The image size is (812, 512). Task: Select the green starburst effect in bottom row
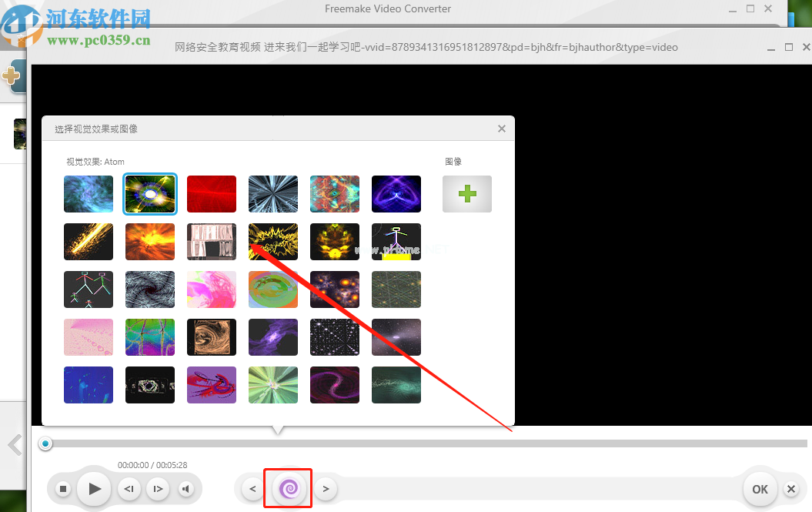273,385
